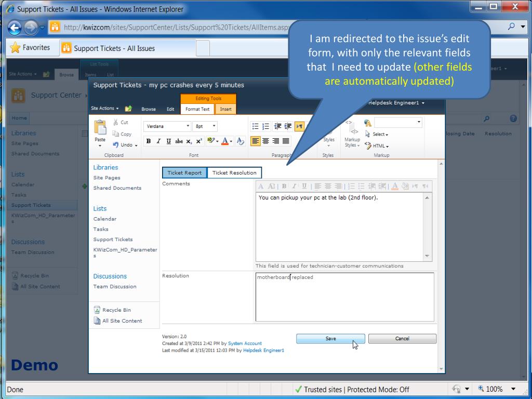Toggle the active Align Left button in the ribbon
The width and height of the screenshot is (532, 399).
tap(256, 141)
